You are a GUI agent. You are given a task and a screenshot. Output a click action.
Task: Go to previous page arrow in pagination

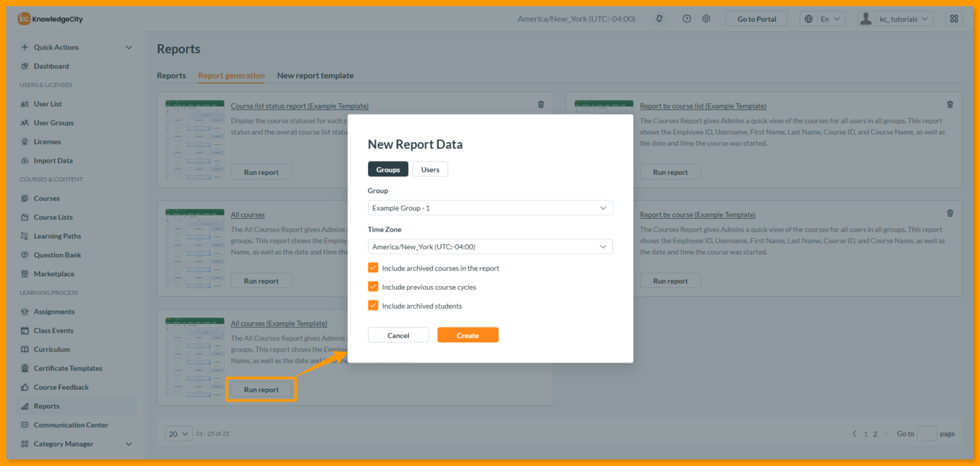click(855, 434)
